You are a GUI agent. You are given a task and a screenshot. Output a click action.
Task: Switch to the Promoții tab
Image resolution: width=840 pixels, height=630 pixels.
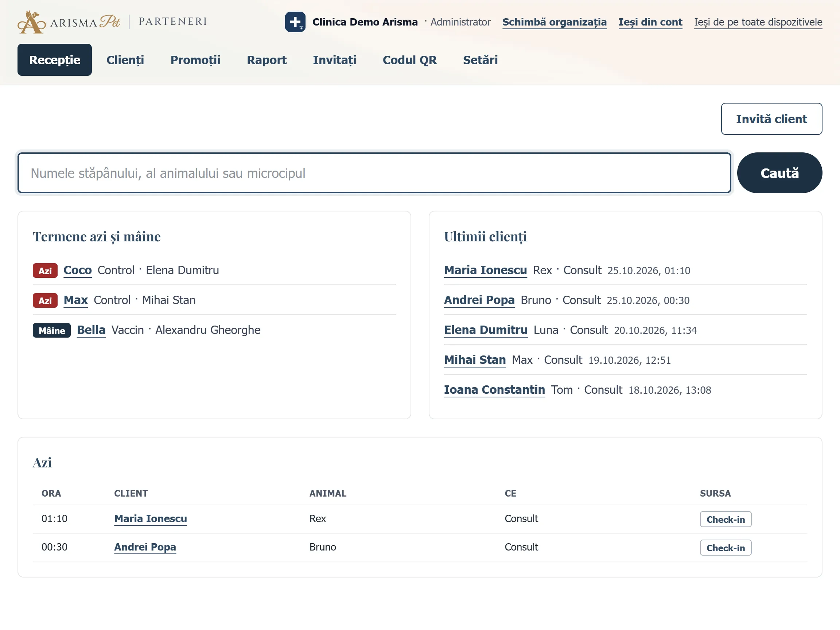195,60
